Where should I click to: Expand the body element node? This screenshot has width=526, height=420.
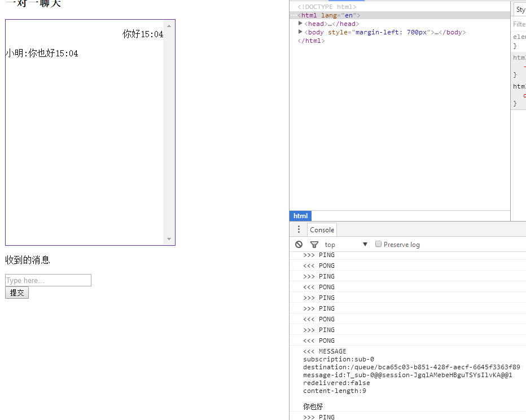coord(300,32)
